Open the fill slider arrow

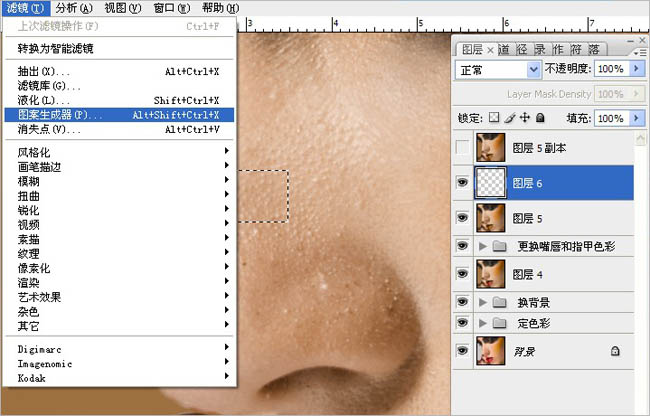(637, 119)
